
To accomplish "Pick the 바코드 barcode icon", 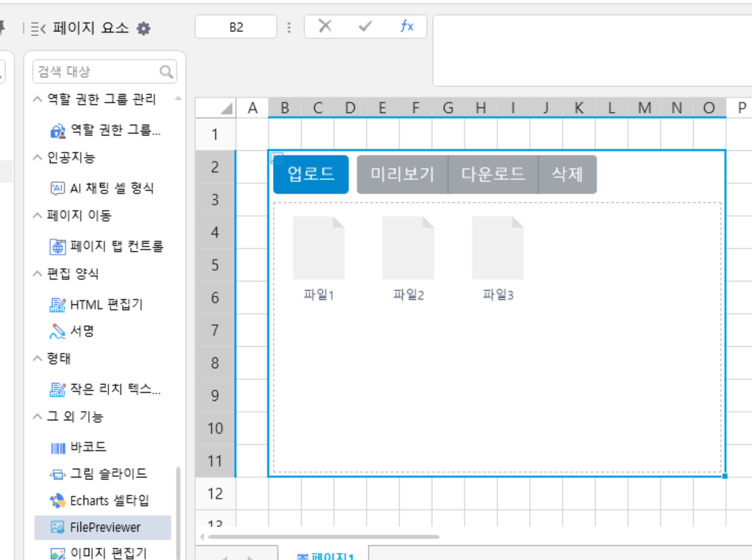I will (x=58, y=448).
